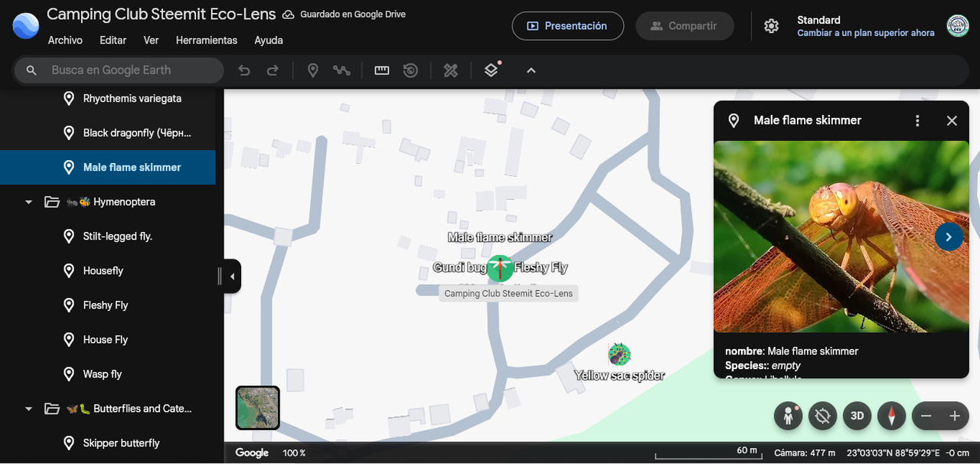This screenshot has height=464, width=980.
Task: Collapse the Hymenoptera folder
Action: (28, 202)
